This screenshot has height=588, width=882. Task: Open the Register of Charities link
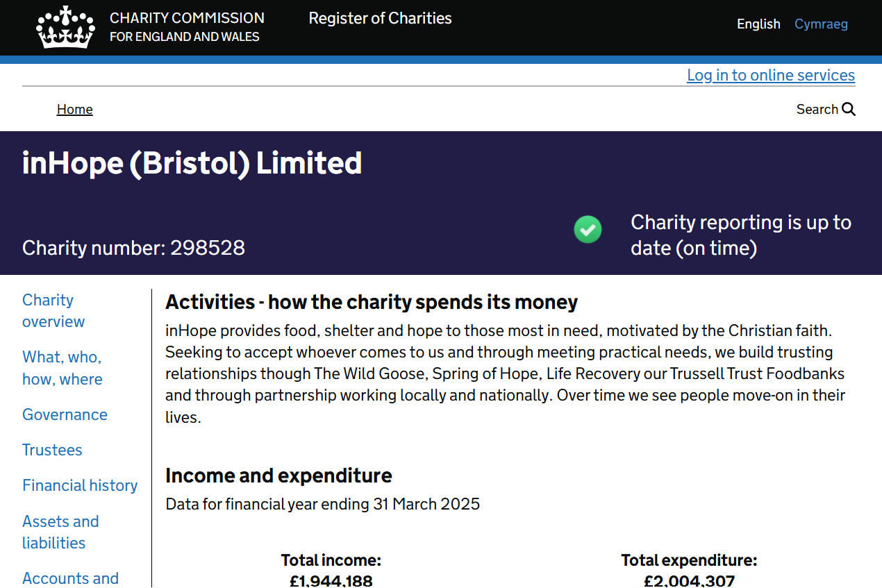coord(380,19)
